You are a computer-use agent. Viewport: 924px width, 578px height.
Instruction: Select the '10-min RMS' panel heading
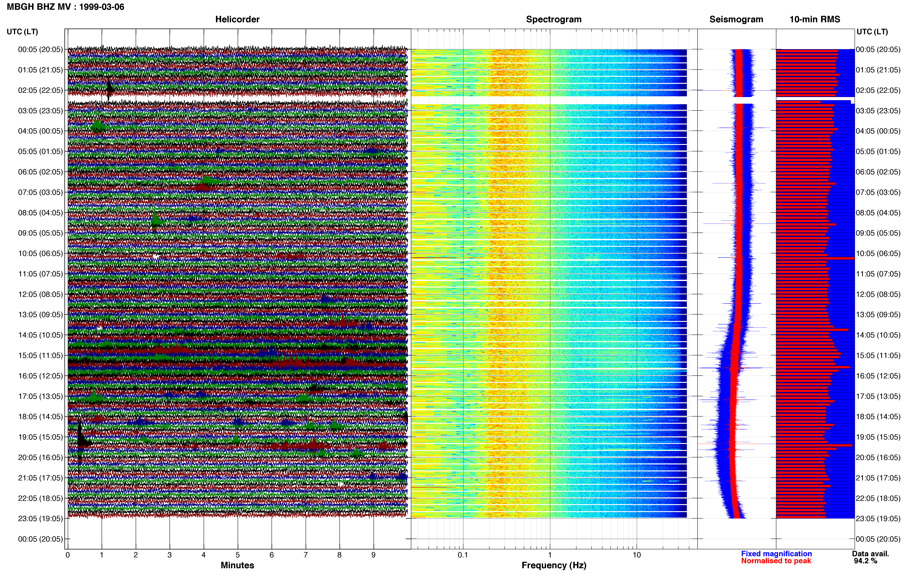point(815,19)
